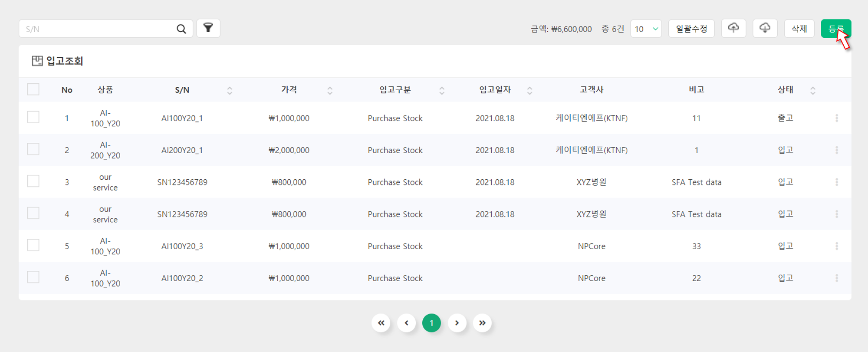868x352 pixels.
Task: Open row menu for AI100Y20_3
Action: tap(837, 246)
